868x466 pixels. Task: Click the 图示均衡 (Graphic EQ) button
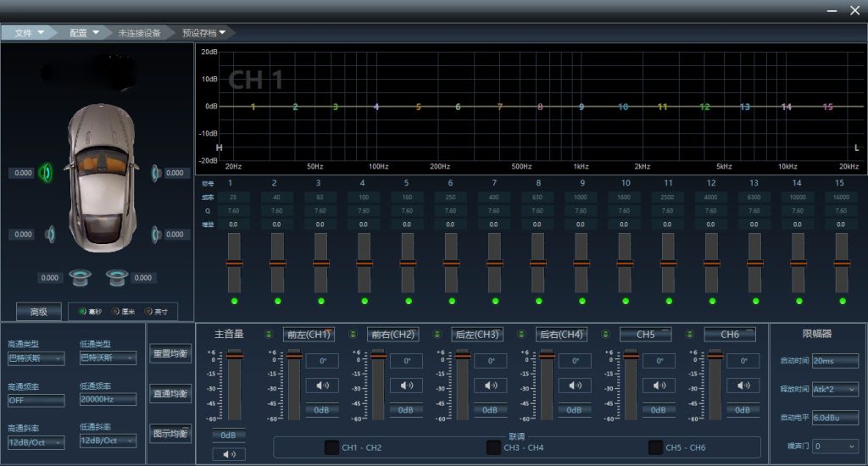coord(170,433)
